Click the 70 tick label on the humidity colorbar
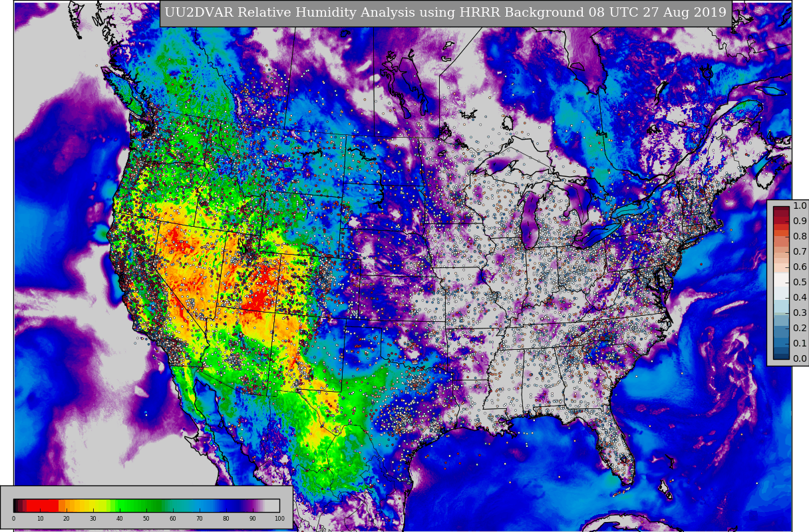Image resolution: width=809 pixels, height=532 pixels. click(200, 519)
